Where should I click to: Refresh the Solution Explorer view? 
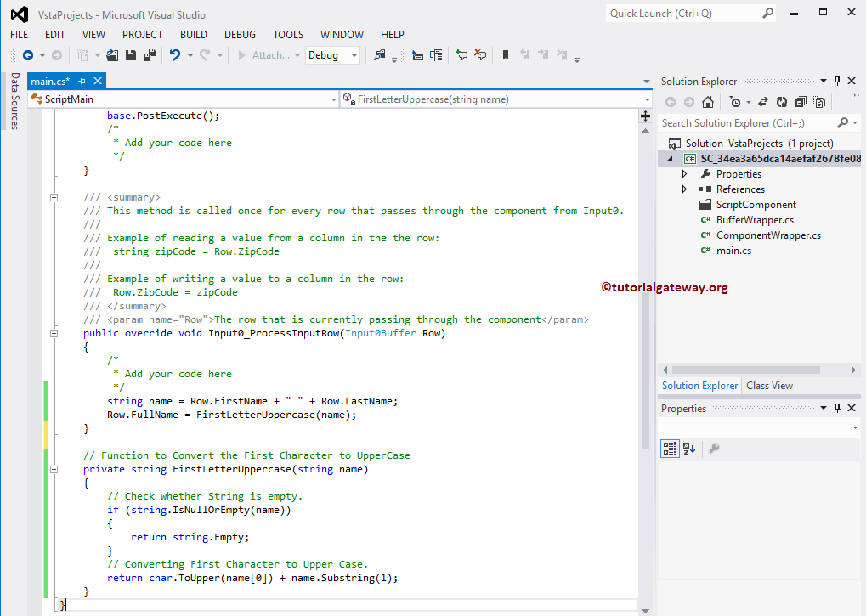(783, 102)
